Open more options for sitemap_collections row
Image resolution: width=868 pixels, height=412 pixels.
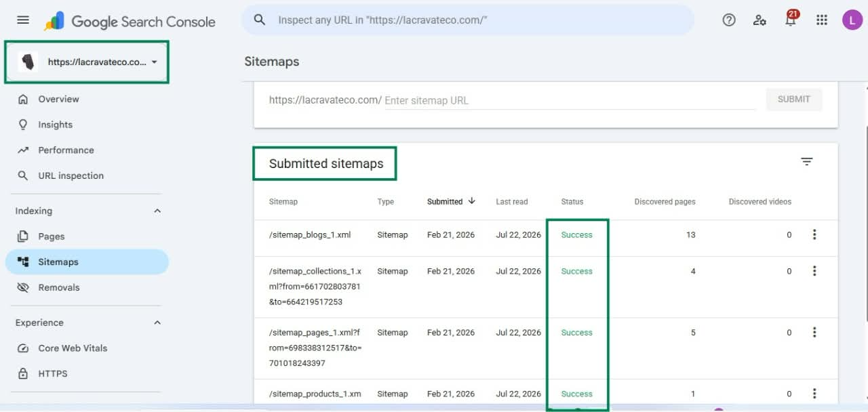pyautogui.click(x=814, y=271)
